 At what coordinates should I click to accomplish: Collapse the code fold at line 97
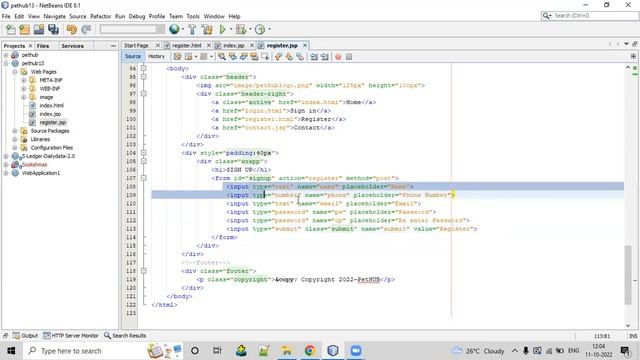tap(144, 93)
